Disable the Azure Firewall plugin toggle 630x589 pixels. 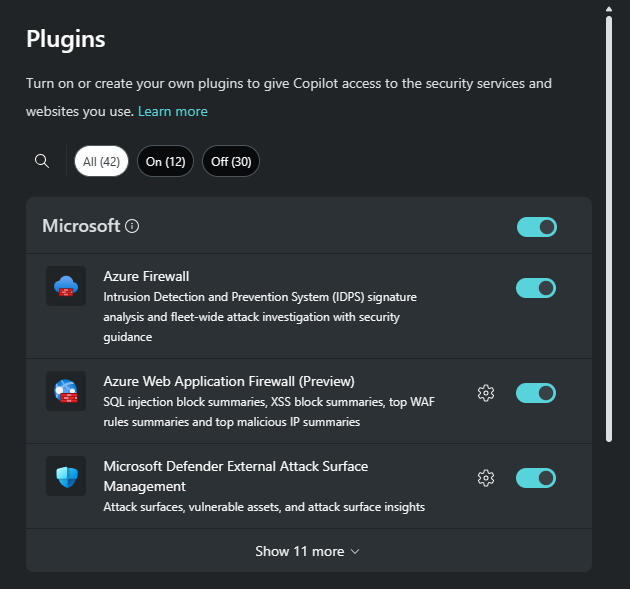click(x=536, y=288)
